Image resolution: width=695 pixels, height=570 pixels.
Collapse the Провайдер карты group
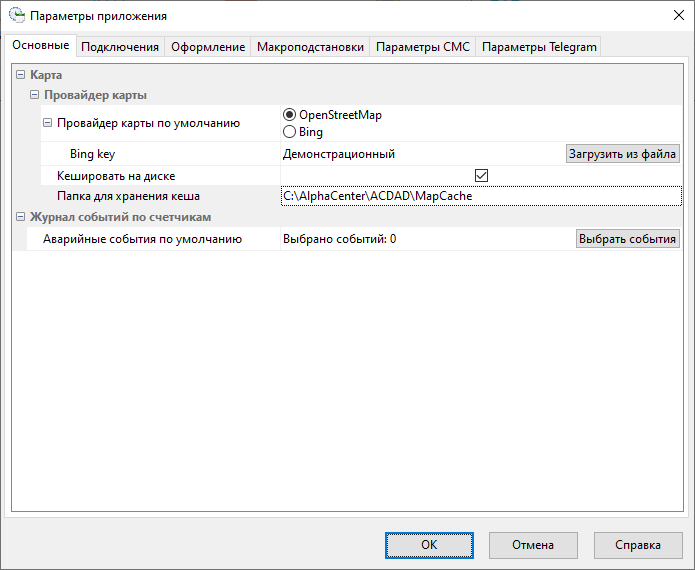tap(34, 95)
